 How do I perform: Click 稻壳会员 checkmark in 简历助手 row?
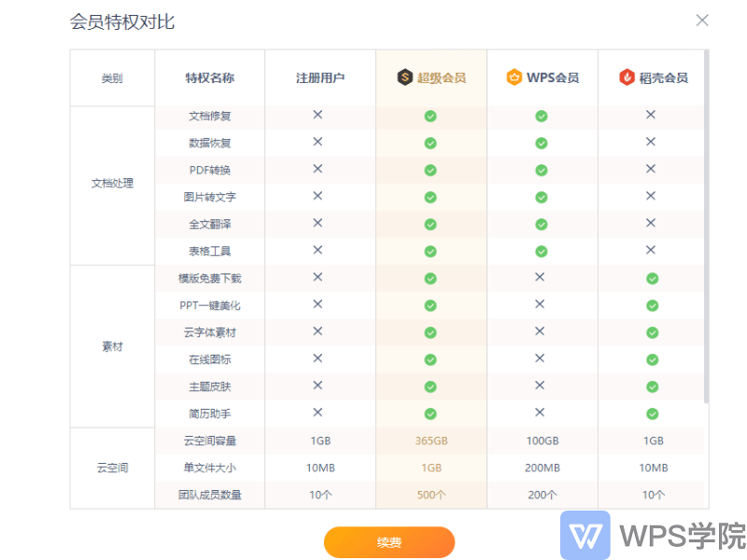(x=653, y=413)
